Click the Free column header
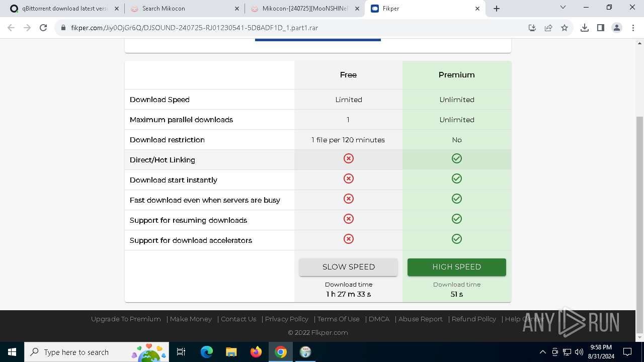Screen dimensions: 644x362 click(x=348, y=75)
